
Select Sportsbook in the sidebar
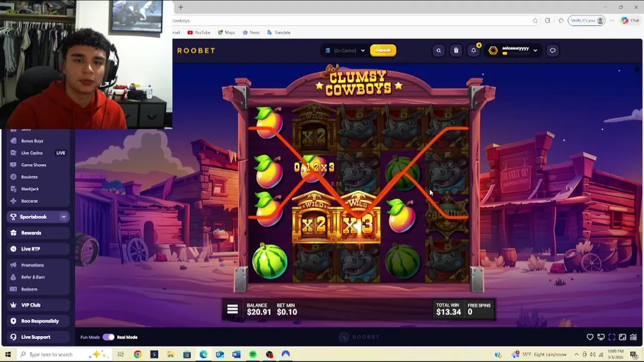click(x=33, y=217)
